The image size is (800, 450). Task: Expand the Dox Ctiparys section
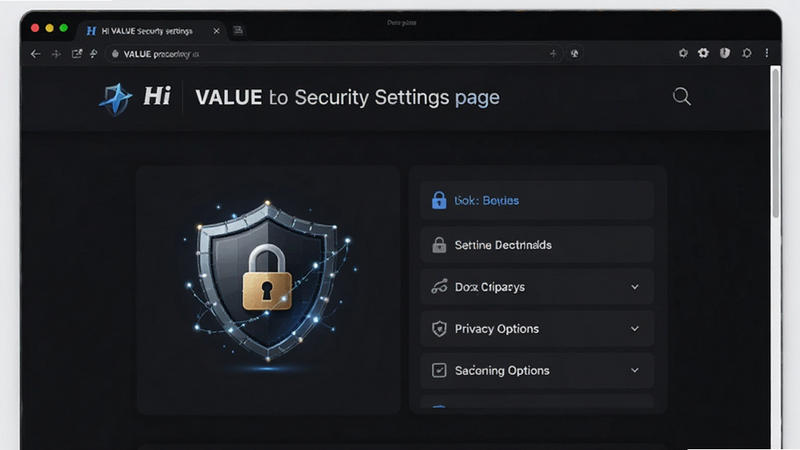[537, 287]
